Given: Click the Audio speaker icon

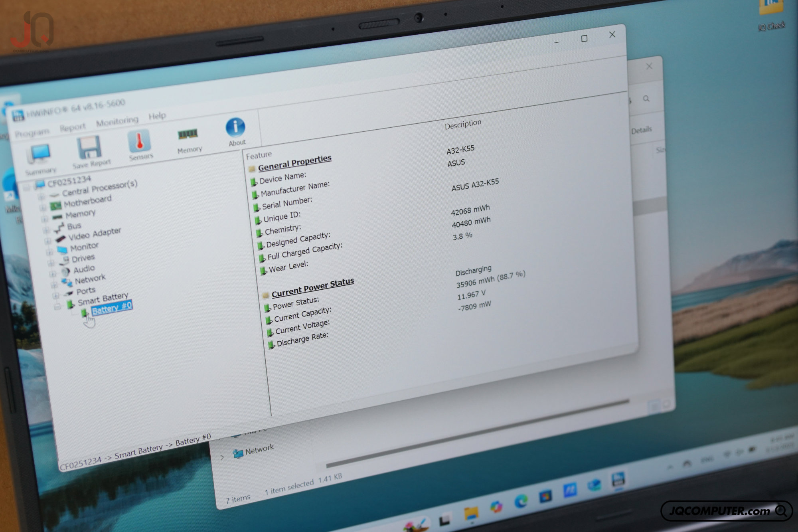Looking at the screenshot, I should pyautogui.click(x=65, y=272).
